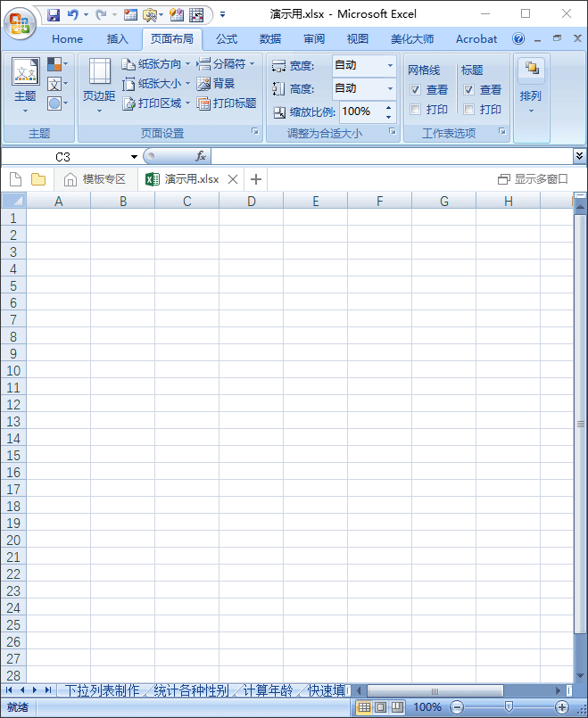Open the Acrobat tab
Viewport: 588px width, 718px height.
tap(476, 39)
